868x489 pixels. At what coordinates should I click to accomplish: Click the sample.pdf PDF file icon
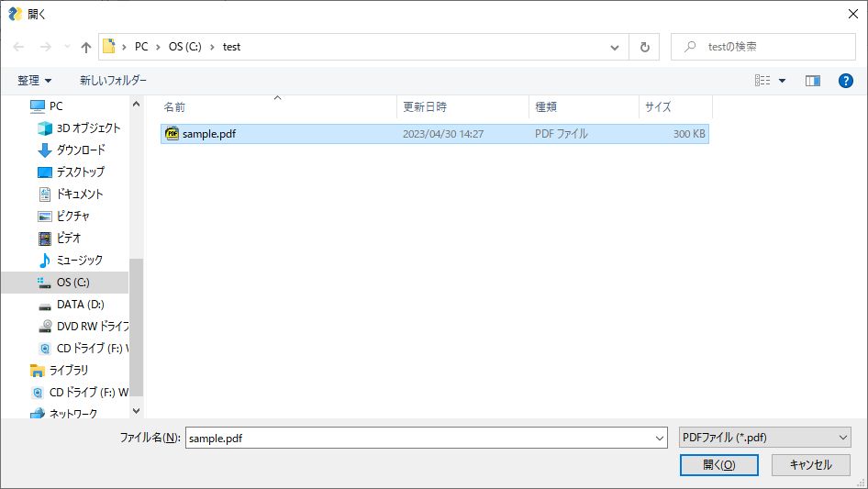pos(172,133)
